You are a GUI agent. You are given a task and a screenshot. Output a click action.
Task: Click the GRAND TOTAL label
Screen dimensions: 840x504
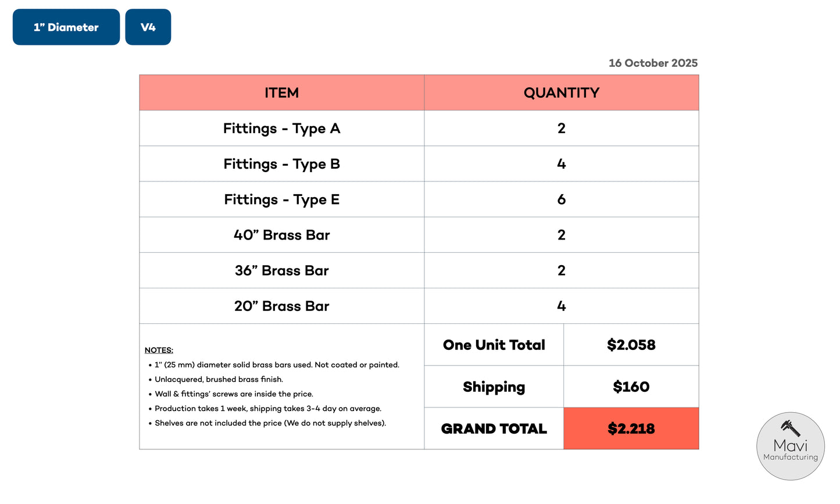pos(494,428)
